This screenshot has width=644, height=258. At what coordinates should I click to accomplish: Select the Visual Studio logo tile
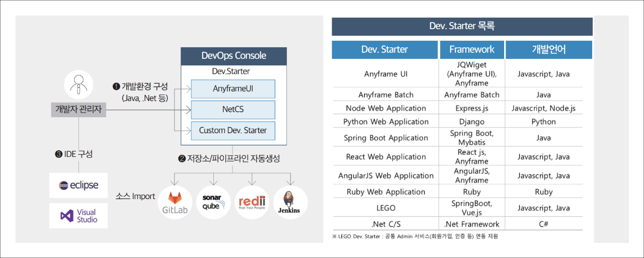coord(78,216)
